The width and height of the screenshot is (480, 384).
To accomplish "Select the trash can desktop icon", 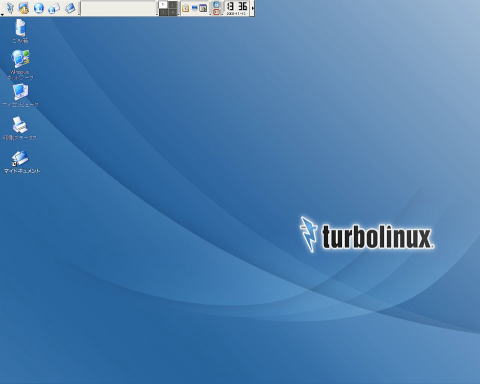I will tap(20, 31).
